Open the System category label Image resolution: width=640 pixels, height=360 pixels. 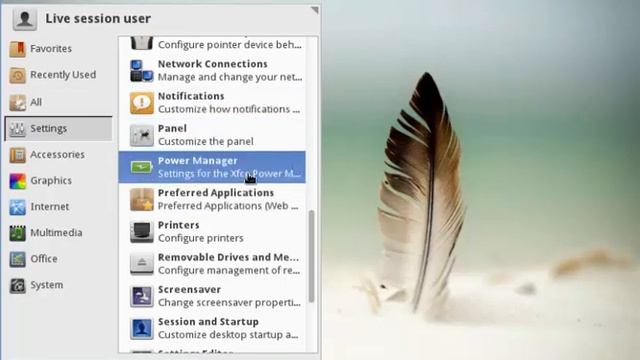pyautogui.click(x=47, y=285)
